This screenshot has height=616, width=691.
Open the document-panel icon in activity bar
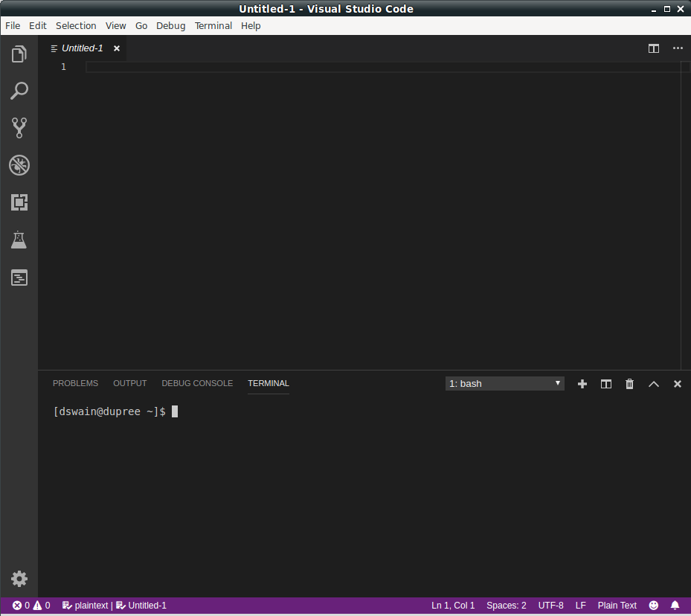[19, 277]
